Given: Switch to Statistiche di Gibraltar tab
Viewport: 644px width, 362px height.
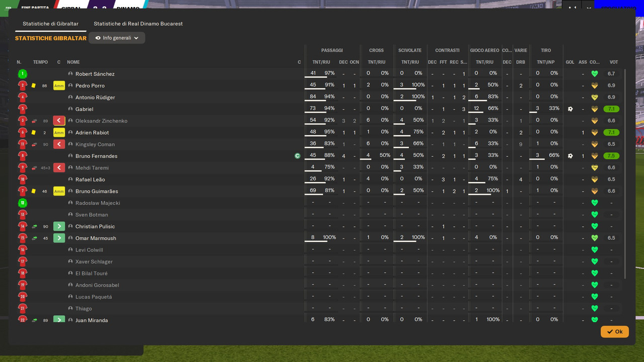Looking at the screenshot, I should 50,24.
